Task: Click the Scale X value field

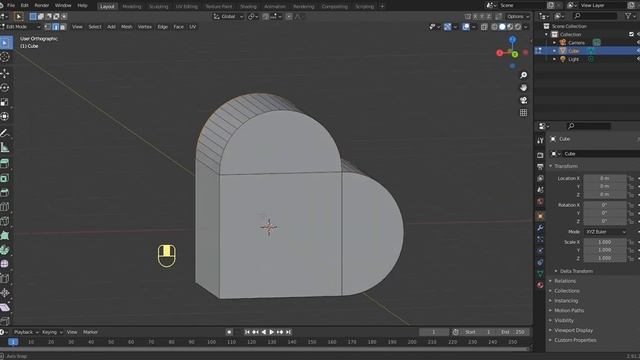Action: click(605, 242)
